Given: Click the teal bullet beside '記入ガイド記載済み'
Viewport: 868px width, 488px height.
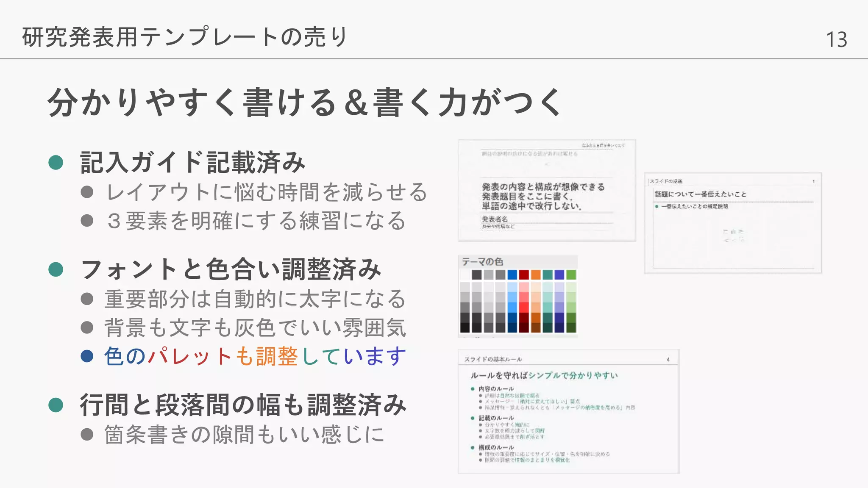Looking at the screenshot, I should 56,163.
